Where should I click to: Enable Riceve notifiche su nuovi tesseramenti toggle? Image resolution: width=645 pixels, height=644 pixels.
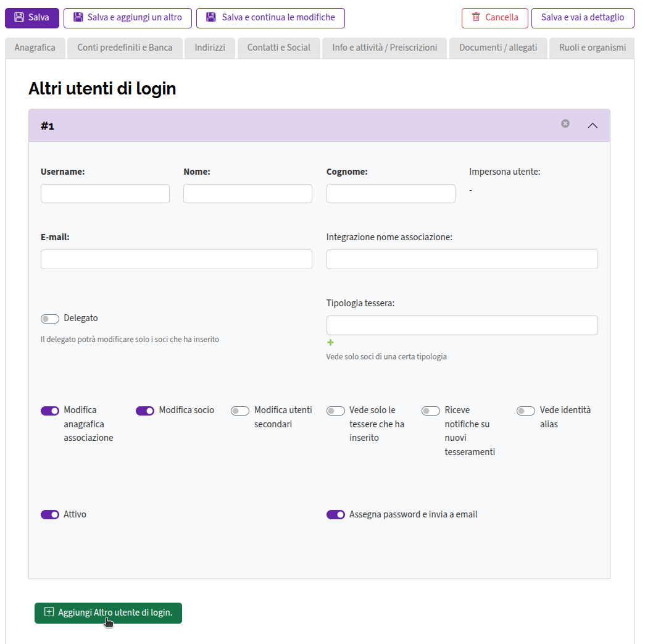click(431, 411)
